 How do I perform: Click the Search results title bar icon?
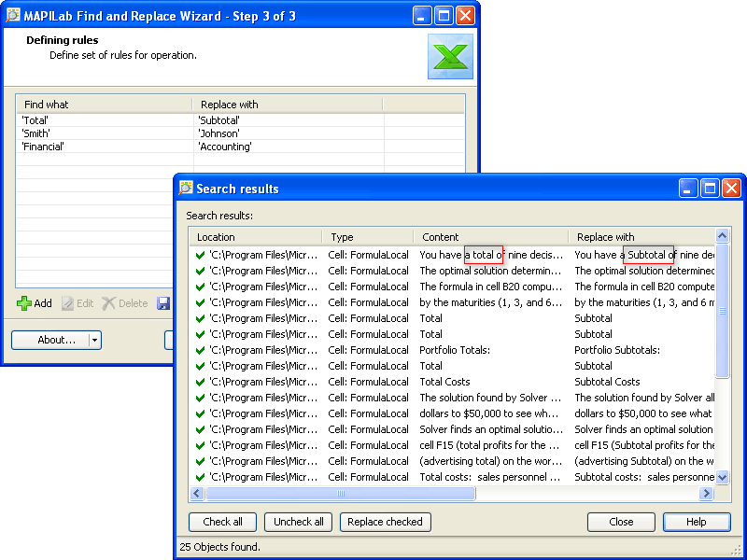click(x=186, y=189)
